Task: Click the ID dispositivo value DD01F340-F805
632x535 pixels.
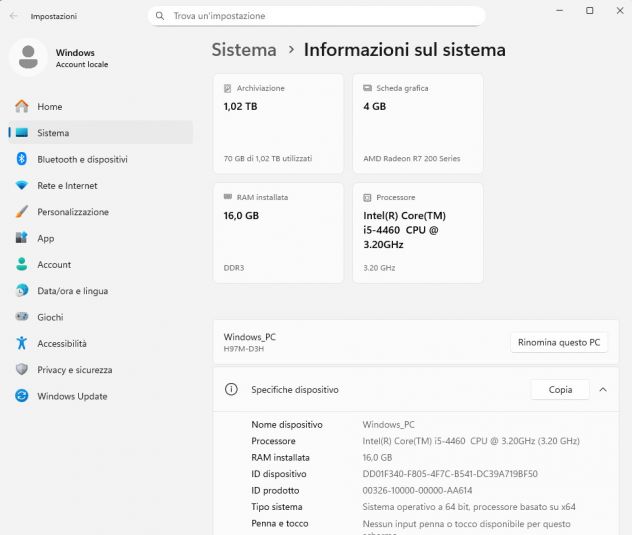Action: [x=450, y=474]
